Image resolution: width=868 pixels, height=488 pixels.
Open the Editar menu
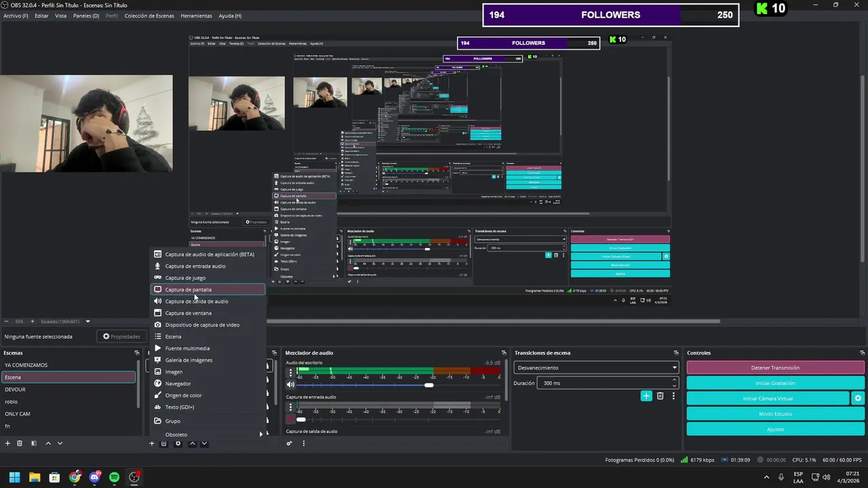41,16
